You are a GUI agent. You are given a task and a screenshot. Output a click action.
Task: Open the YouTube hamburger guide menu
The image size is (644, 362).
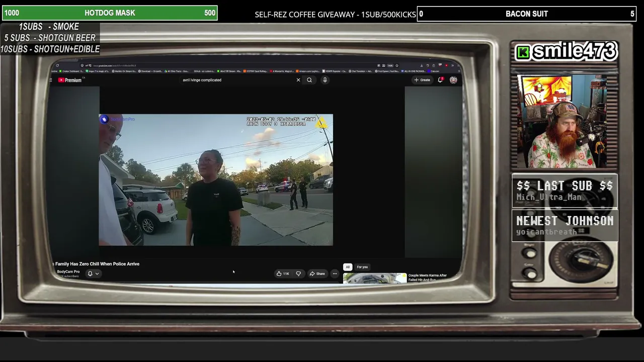51,80
